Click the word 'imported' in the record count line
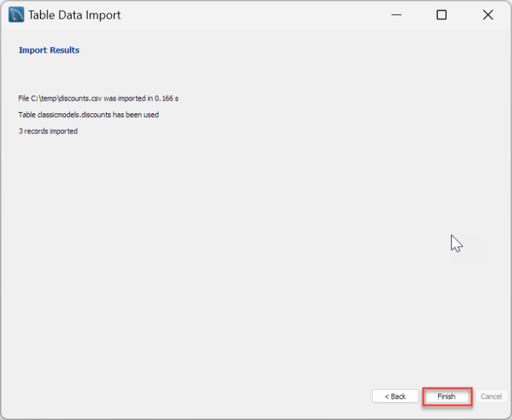Viewport: 512px width, 420px height. click(x=64, y=131)
